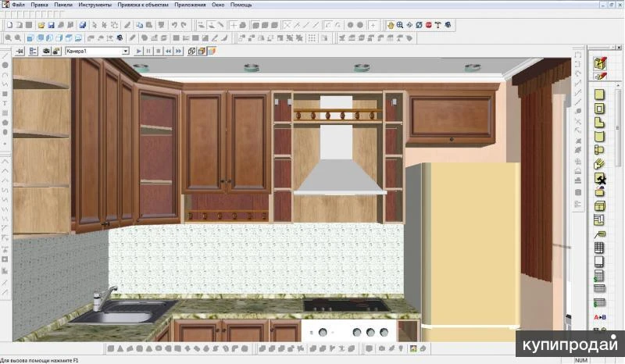Screen dimensions: 625x364
Task: Open the Привязка к объектам menu
Action: click(143, 5)
